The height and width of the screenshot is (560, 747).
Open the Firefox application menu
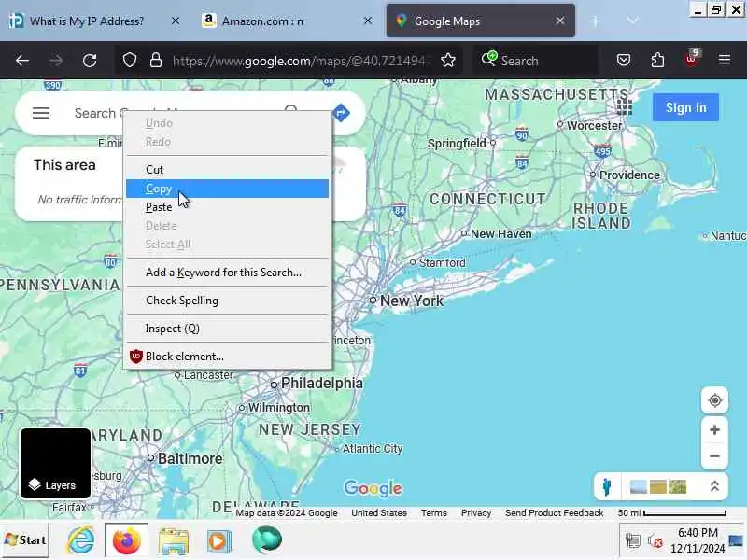725,60
